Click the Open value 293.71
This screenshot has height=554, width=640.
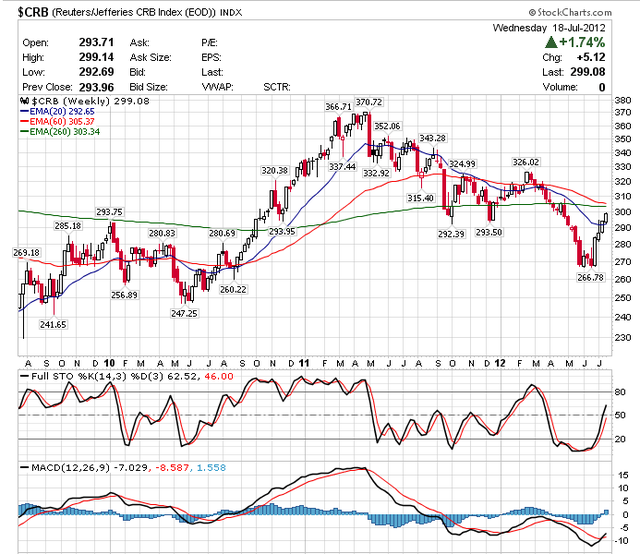tap(96, 42)
